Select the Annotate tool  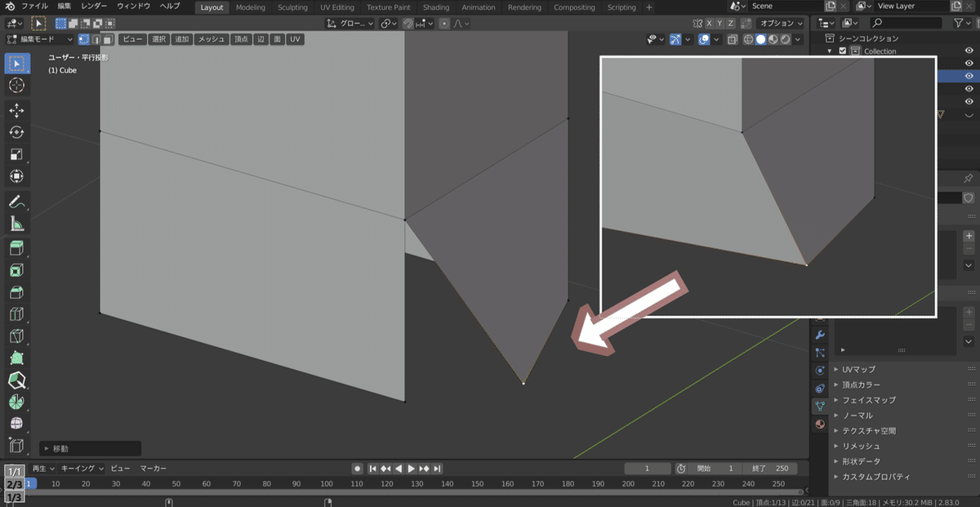[x=17, y=201]
